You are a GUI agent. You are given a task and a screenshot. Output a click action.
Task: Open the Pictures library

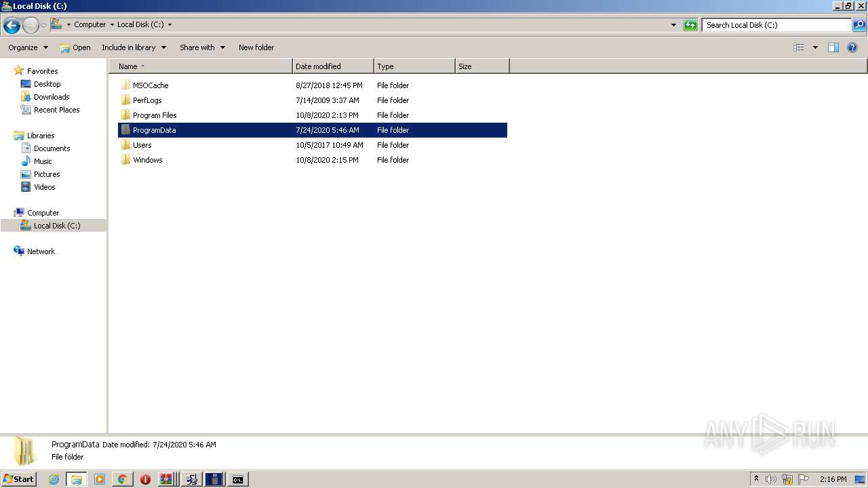pyautogui.click(x=47, y=174)
